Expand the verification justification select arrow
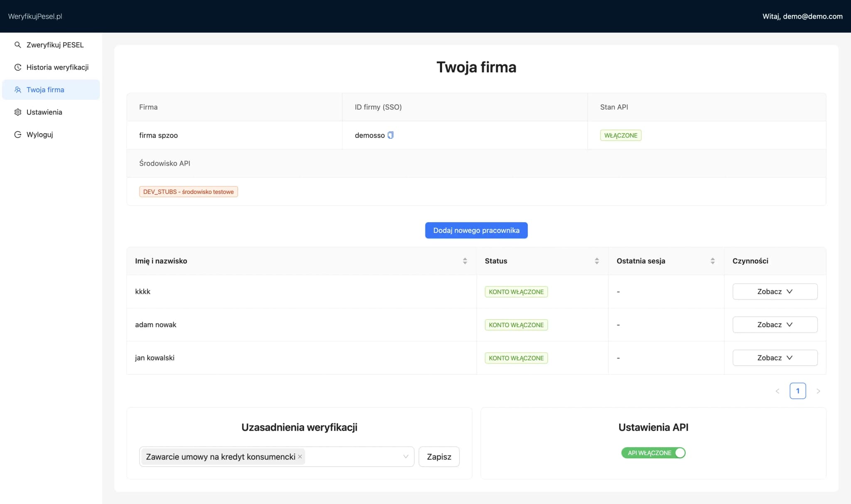Screen dimensions: 851x504 [406, 457]
